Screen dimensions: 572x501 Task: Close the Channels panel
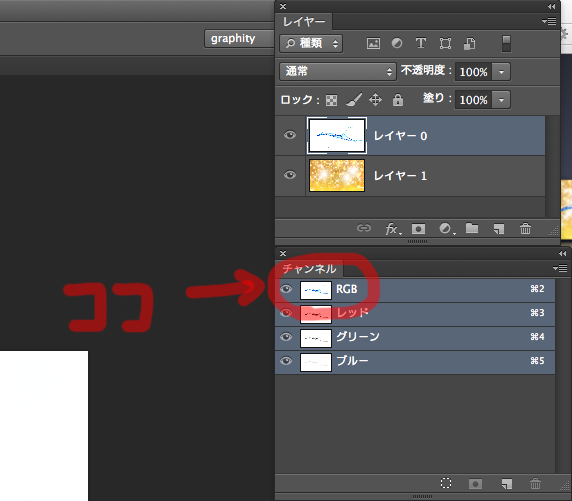283,253
